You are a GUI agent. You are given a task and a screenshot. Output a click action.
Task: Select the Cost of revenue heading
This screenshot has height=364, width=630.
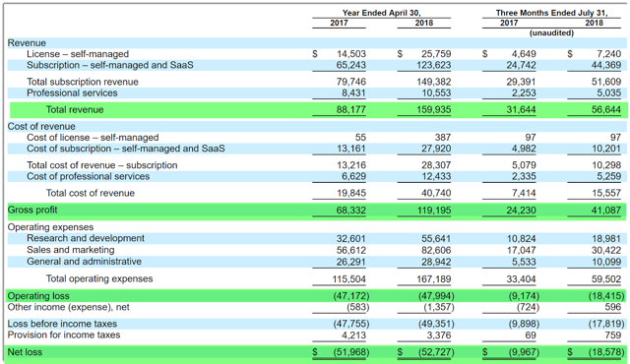coord(41,127)
